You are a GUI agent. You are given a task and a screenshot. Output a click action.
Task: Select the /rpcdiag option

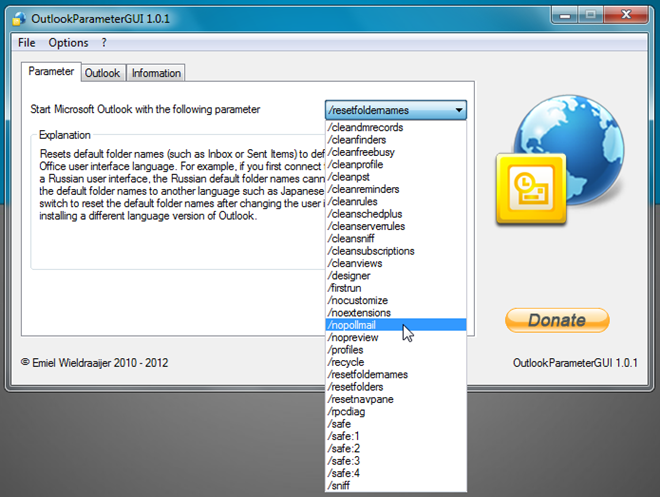click(x=396, y=412)
